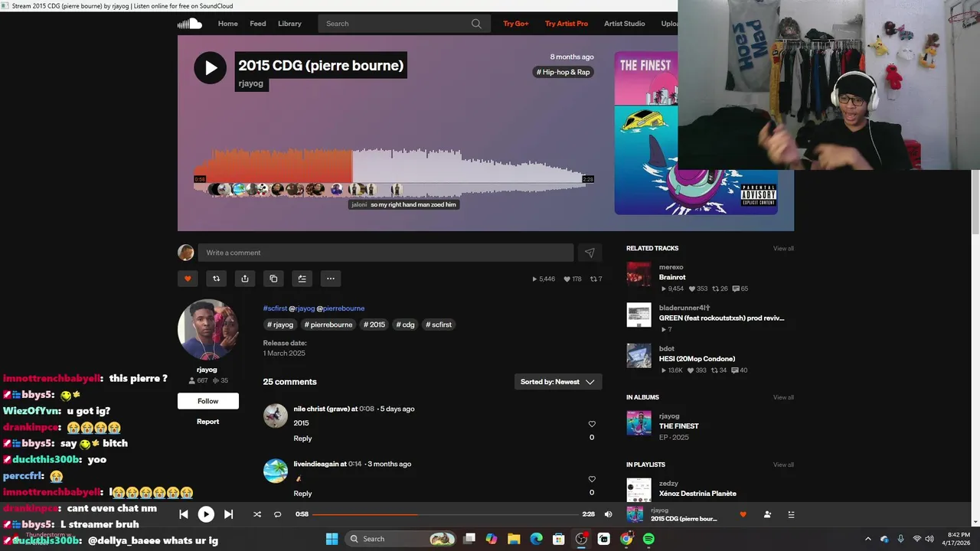Reply to liveindieagain's comment
Image resolution: width=980 pixels, height=551 pixels.
pos(302,494)
